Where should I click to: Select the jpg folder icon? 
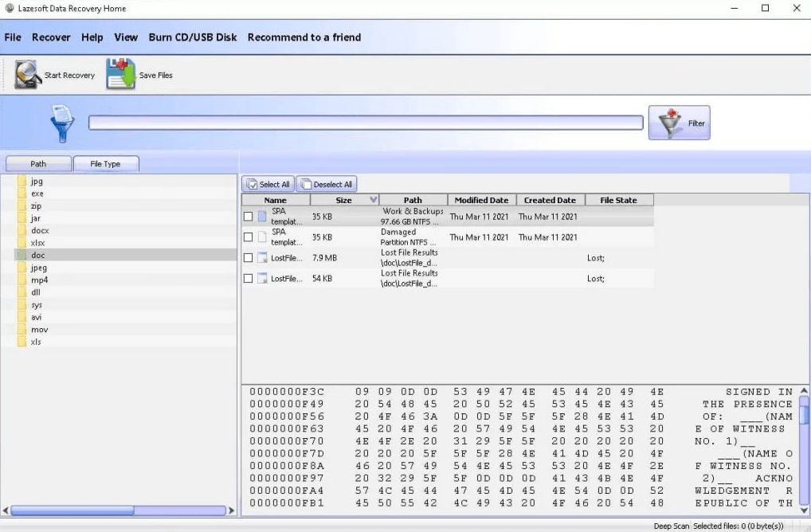click(22, 182)
